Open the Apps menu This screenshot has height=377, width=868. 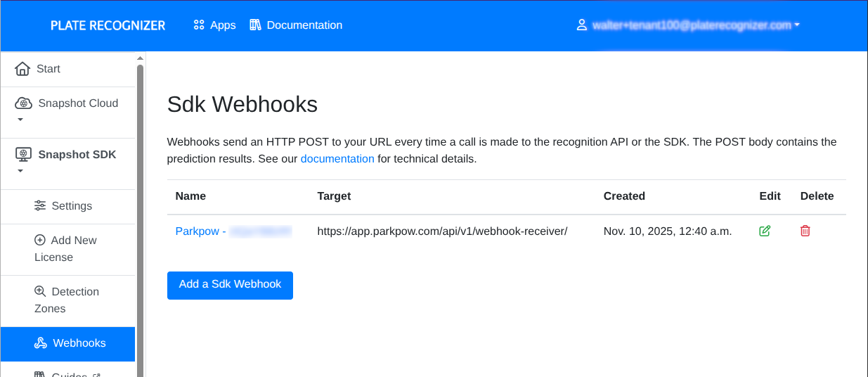point(214,25)
